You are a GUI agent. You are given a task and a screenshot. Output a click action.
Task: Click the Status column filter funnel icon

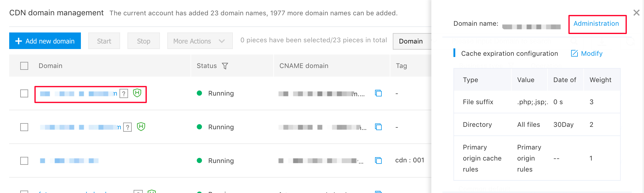click(225, 66)
